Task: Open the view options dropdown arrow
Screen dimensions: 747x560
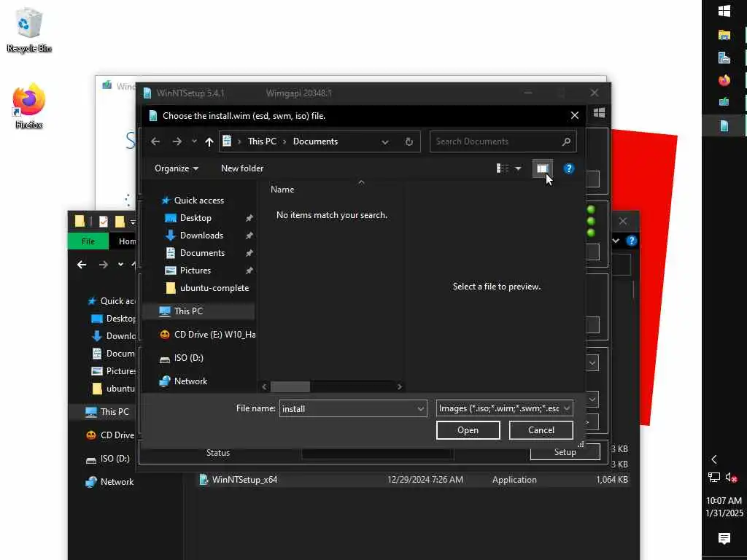Action: [519, 168]
